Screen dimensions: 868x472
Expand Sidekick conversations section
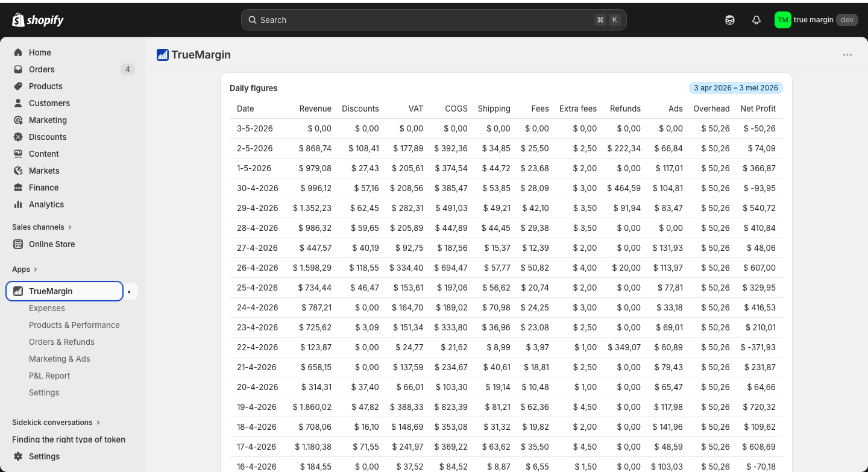tap(56, 423)
